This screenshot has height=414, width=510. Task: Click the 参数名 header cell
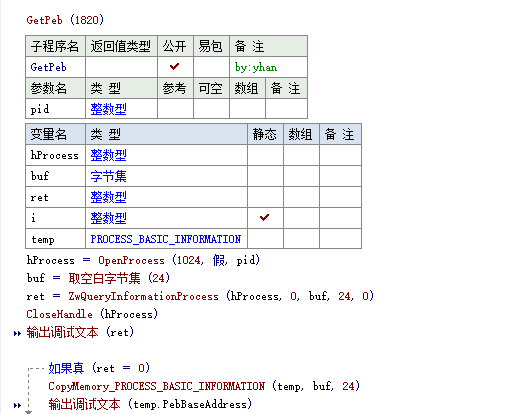click(x=55, y=88)
